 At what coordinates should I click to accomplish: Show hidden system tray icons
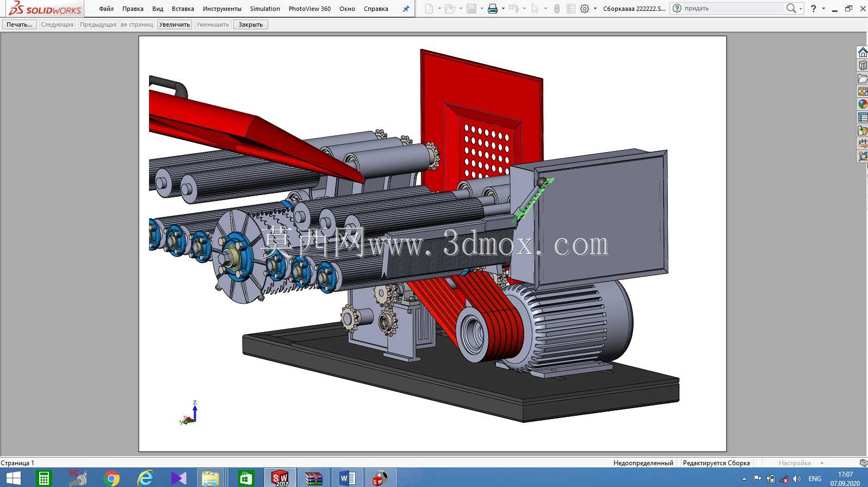click(744, 479)
